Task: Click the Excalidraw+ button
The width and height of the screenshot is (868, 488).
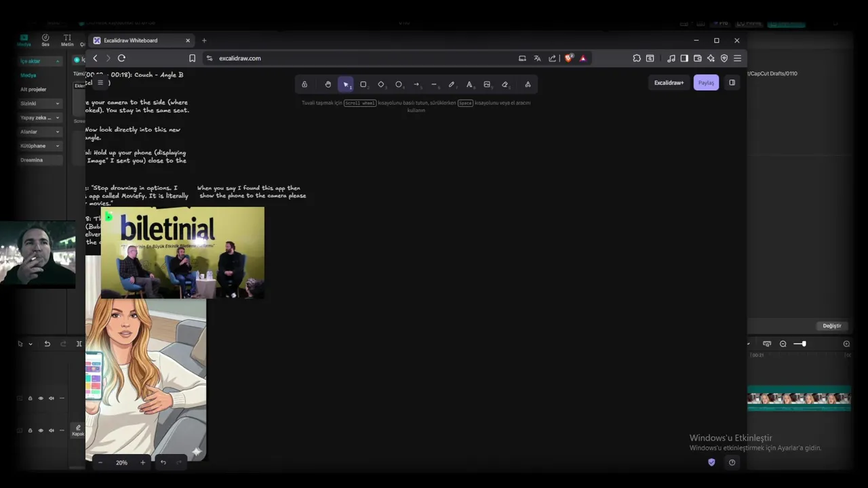Action: tap(669, 83)
